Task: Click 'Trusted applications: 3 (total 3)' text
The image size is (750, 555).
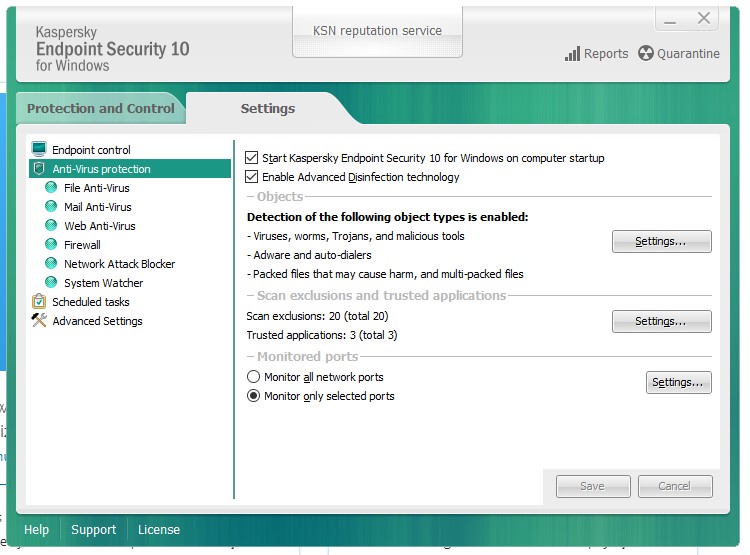Action: click(x=322, y=335)
